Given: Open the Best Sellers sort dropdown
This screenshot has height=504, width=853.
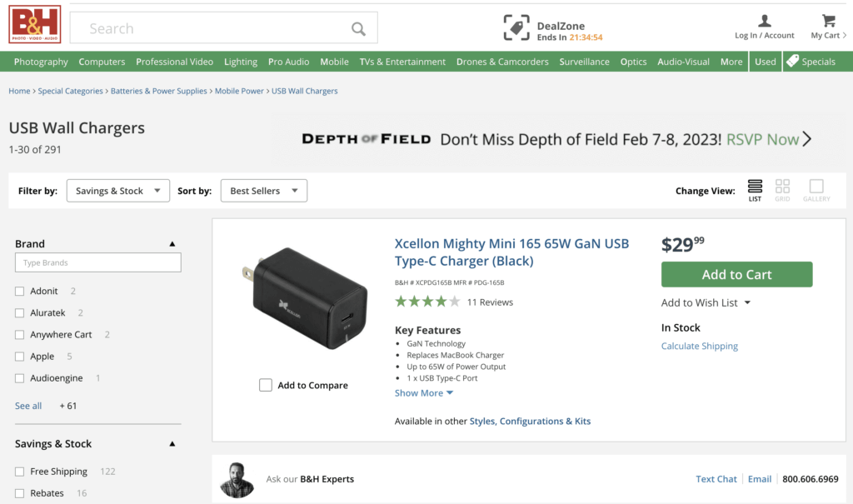Looking at the screenshot, I should click(264, 191).
